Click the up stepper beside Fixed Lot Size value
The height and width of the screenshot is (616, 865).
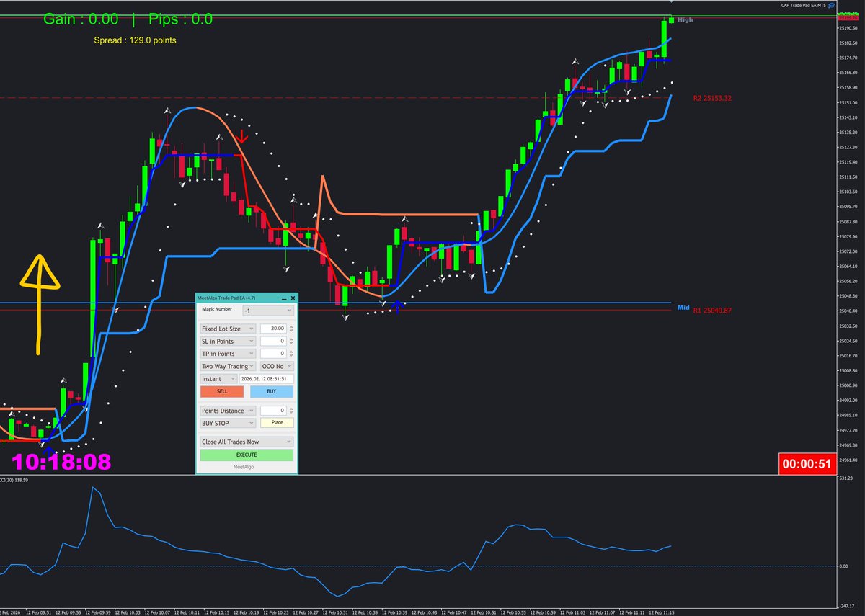(x=290, y=326)
